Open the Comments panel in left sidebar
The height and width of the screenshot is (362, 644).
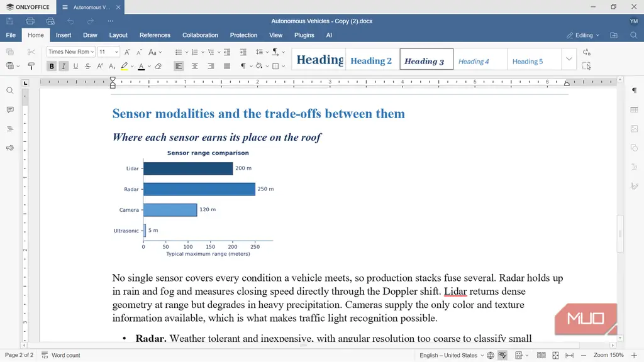(x=10, y=109)
